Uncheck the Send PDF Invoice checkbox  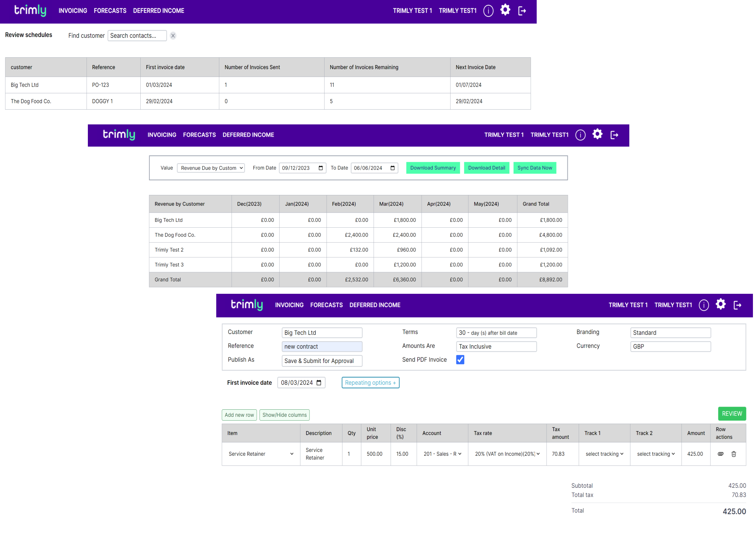460,360
